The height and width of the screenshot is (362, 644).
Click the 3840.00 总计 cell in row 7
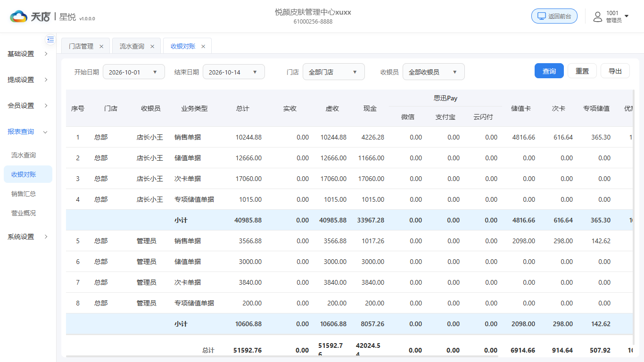tap(250, 282)
